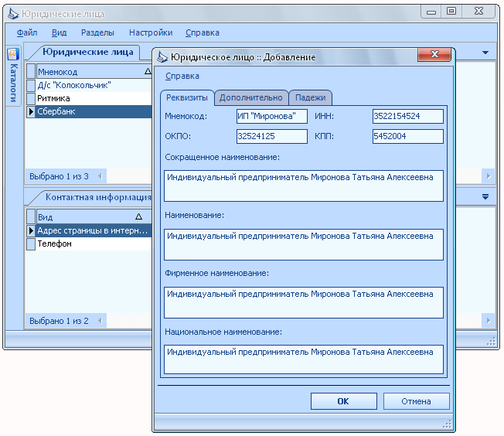Close the Юридическое лицо :: Добавление dialog
This screenshot has height=436, width=504.
pyautogui.click(x=434, y=54)
